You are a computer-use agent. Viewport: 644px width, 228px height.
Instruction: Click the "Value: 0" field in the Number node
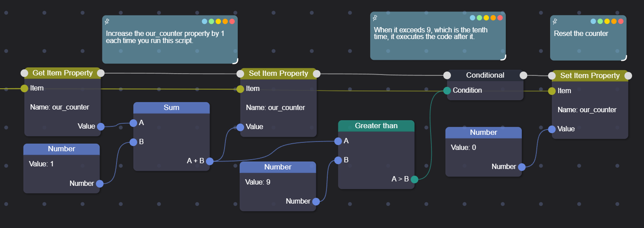click(463, 147)
